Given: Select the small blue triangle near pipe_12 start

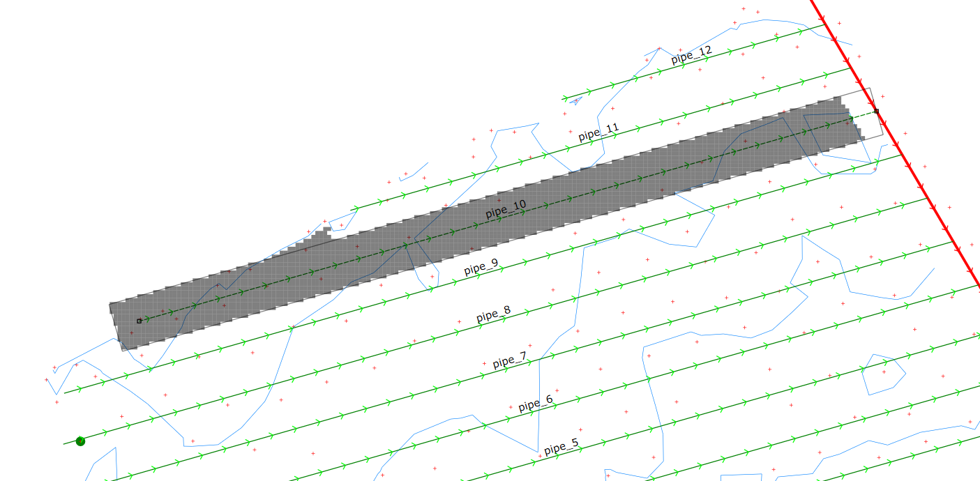Looking at the screenshot, I should click(575, 101).
